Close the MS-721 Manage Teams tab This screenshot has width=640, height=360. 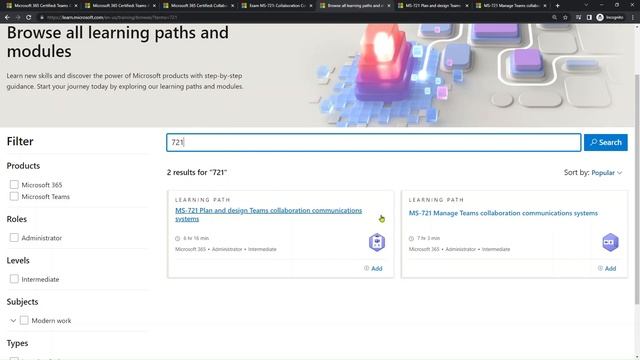tap(545, 6)
